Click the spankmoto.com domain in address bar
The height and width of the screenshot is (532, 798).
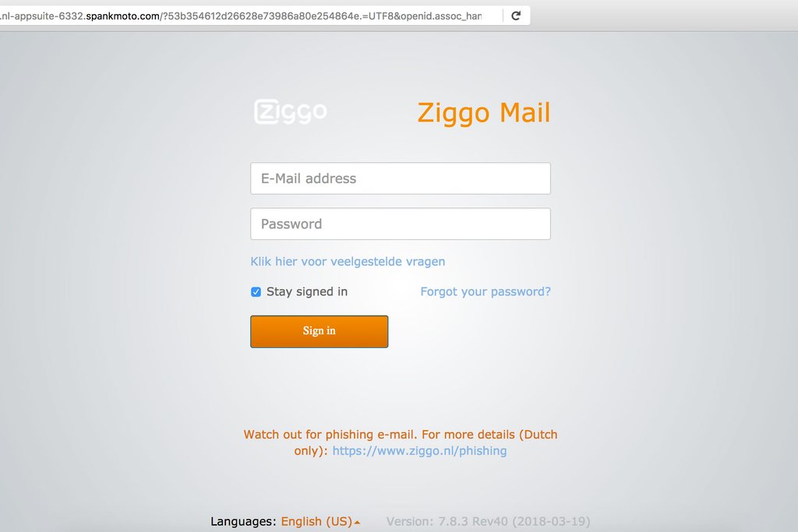(x=122, y=16)
